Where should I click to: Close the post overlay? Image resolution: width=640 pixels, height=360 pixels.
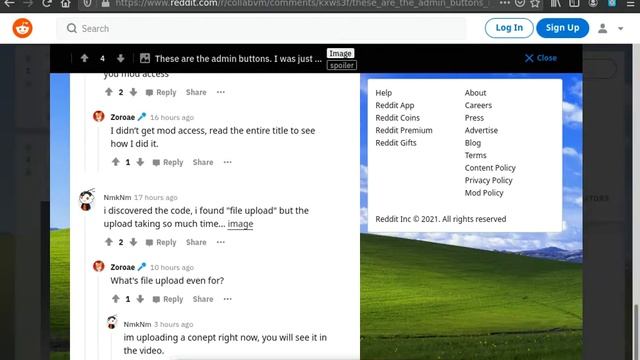(x=540, y=58)
